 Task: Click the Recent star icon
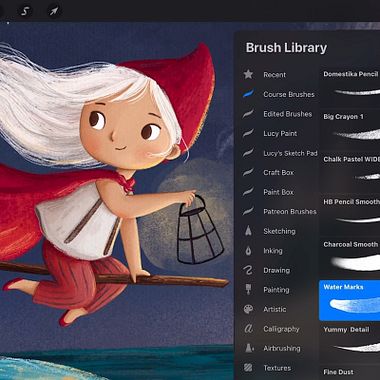(248, 74)
